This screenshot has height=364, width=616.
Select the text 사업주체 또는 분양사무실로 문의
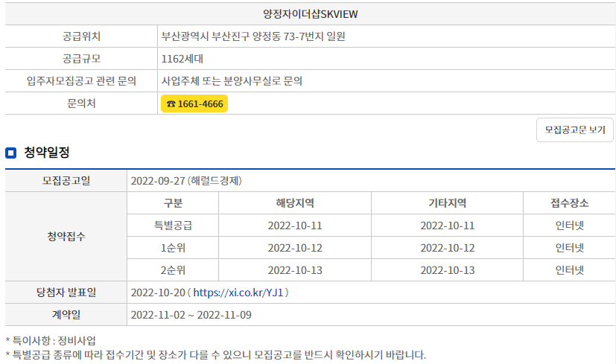[232, 81]
